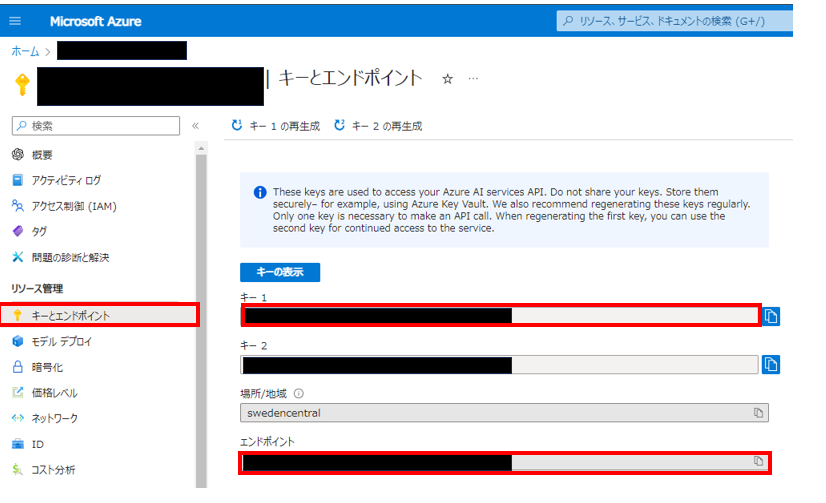Click the sidebar 検索 search field
Image resolution: width=826 pixels, height=503 pixels.
[x=96, y=126]
